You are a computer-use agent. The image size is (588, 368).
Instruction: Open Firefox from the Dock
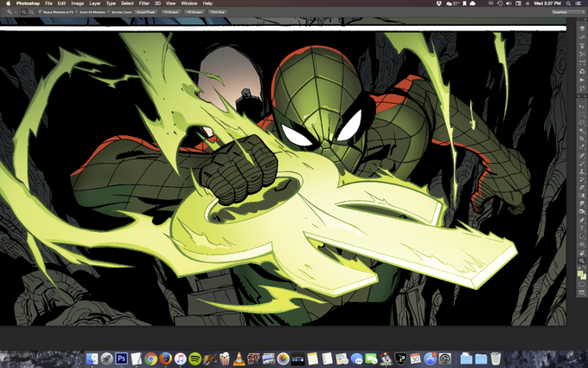pos(165,358)
